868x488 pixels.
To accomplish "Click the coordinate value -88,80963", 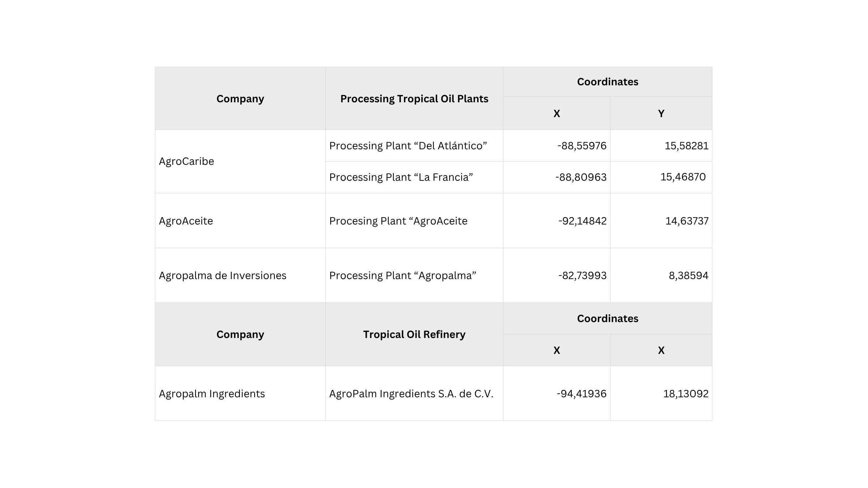I will point(581,177).
